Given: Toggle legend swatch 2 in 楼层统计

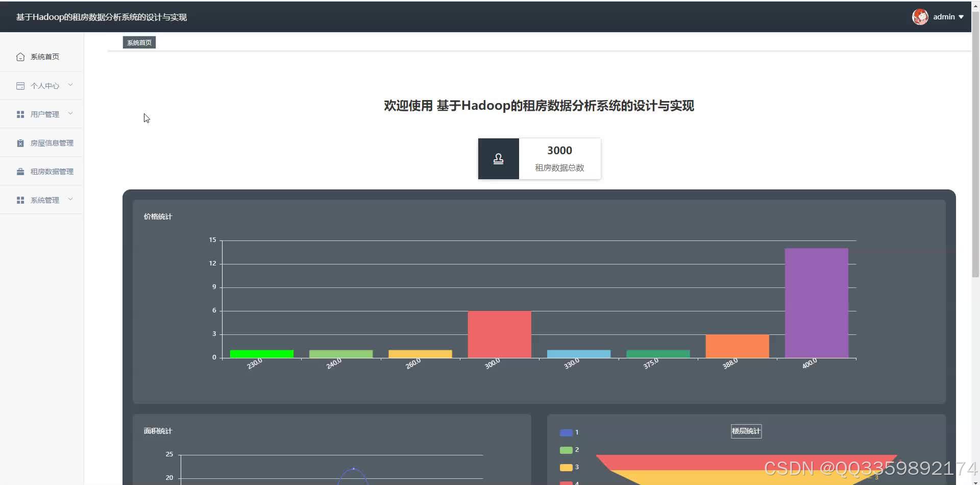Looking at the screenshot, I should click(566, 450).
